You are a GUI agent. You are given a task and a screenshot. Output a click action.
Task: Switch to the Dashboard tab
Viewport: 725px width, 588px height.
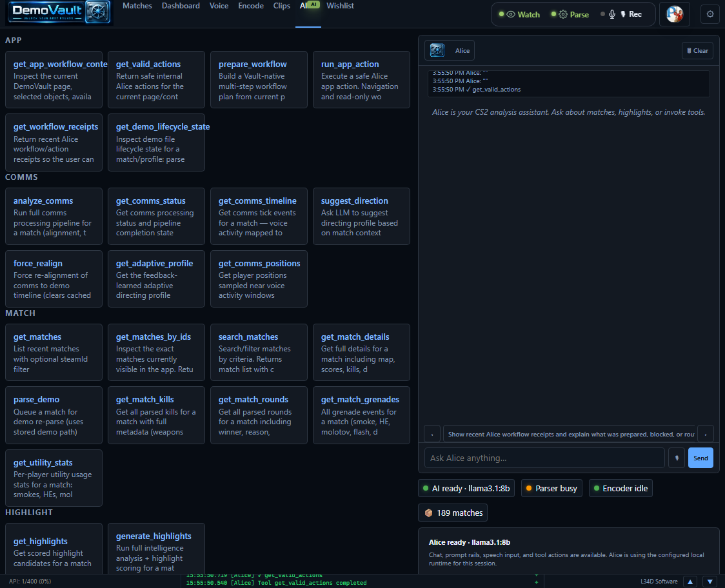click(x=181, y=6)
